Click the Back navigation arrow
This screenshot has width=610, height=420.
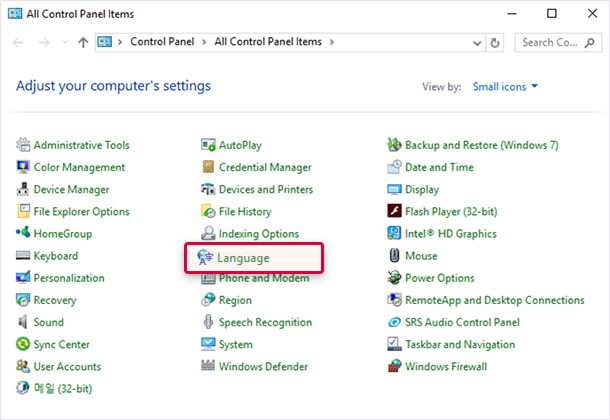[x=18, y=42]
